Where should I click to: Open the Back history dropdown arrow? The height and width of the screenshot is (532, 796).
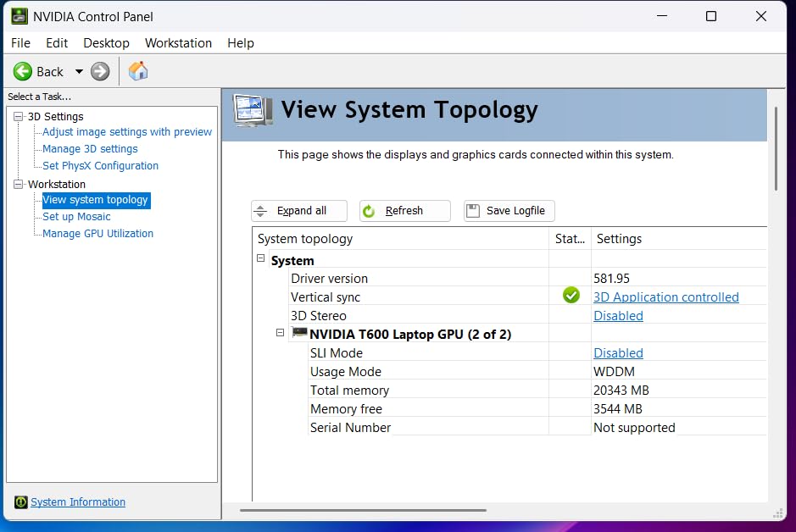click(x=79, y=72)
